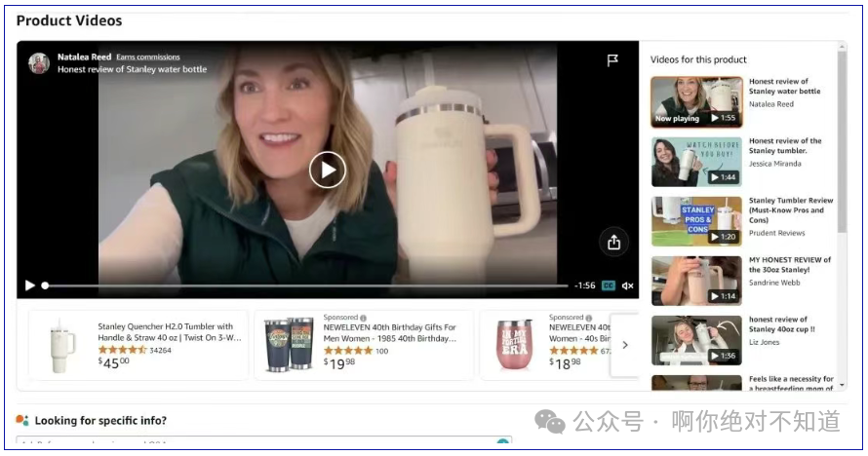The image size is (868, 456).
Task: Open Stanley Quencher H2.0 Tumbler product link
Action: click(x=166, y=332)
